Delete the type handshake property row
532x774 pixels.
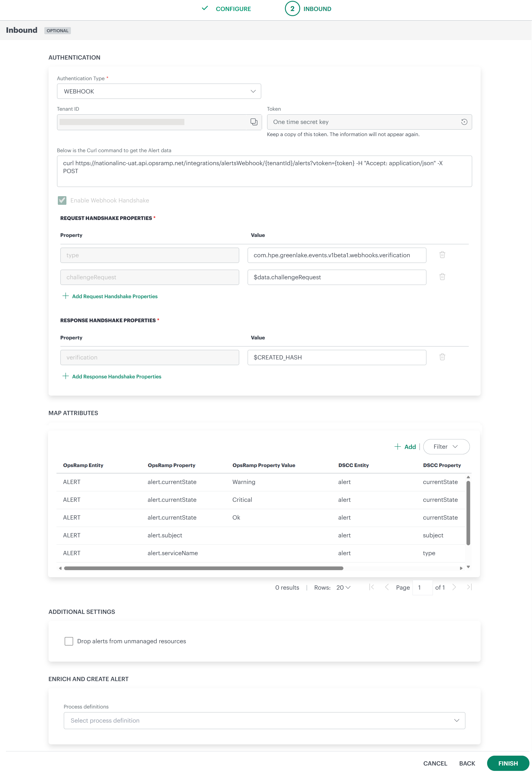coord(442,255)
